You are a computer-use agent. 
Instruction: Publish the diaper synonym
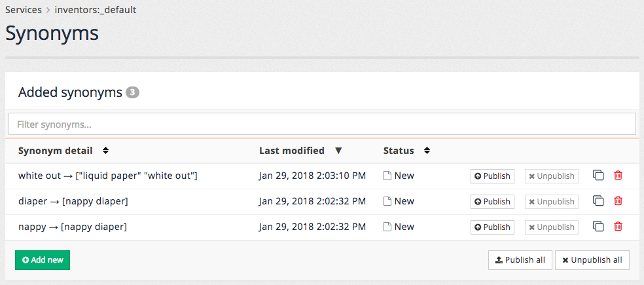492,201
